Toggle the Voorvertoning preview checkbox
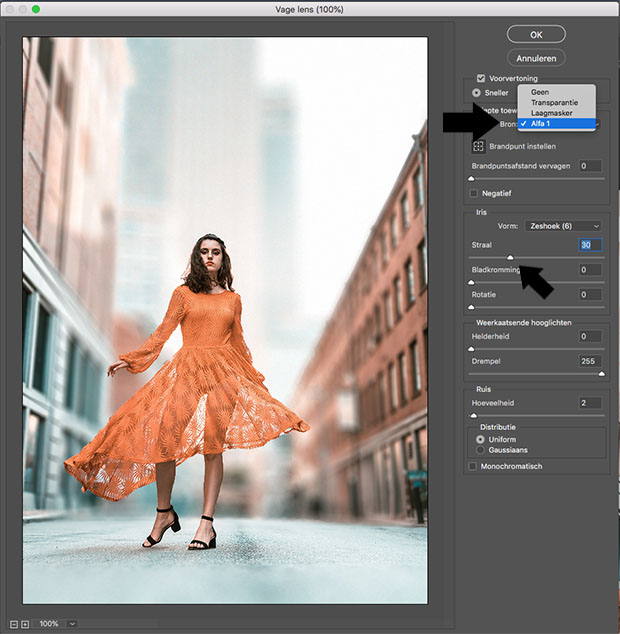The image size is (620, 634). click(481, 78)
